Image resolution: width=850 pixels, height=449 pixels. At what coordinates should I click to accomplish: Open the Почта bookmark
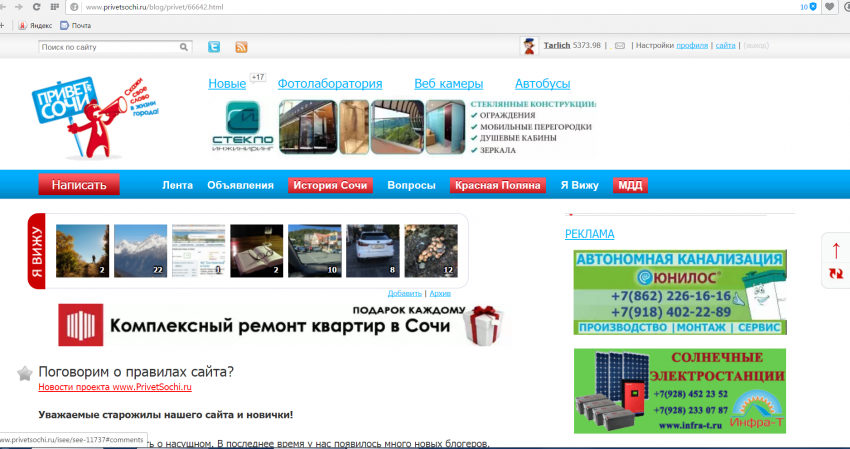pyautogui.click(x=75, y=25)
